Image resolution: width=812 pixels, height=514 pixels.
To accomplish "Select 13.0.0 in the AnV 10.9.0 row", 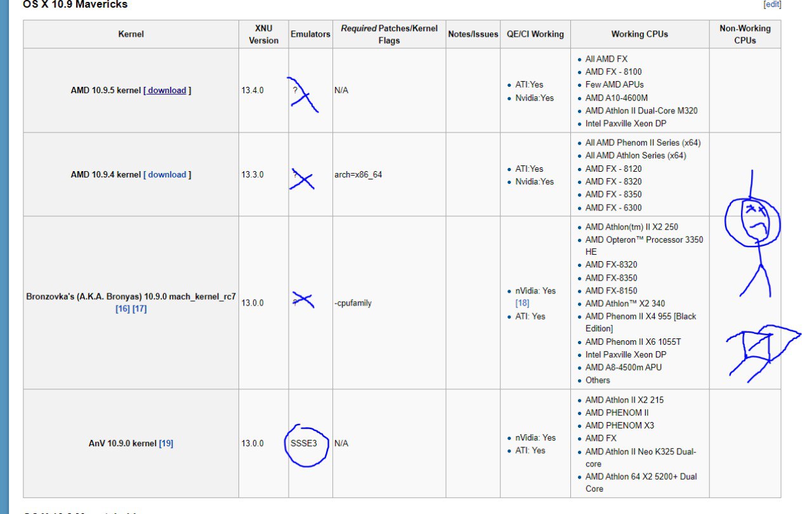I will pos(252,443).
